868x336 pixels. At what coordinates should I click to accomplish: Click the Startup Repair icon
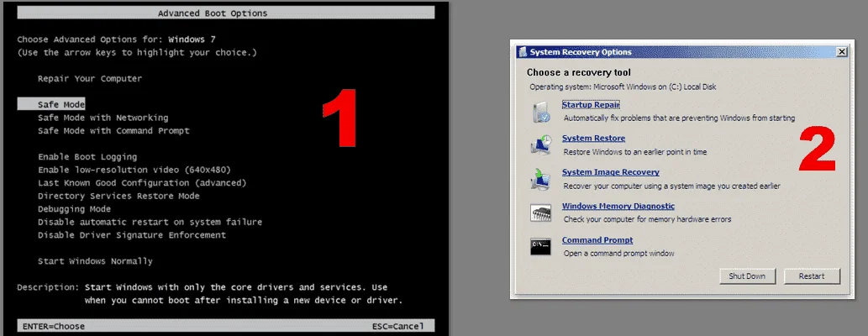[x=540, y=112]
